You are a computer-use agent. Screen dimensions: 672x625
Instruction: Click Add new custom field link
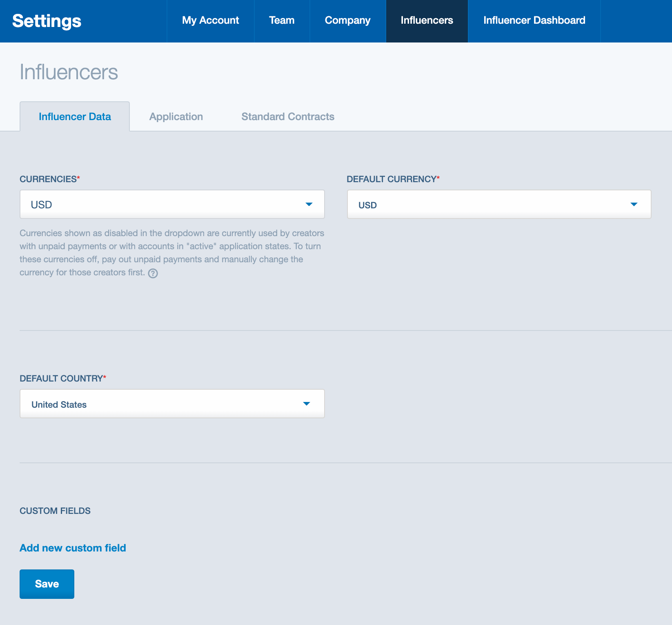point(73,548)
